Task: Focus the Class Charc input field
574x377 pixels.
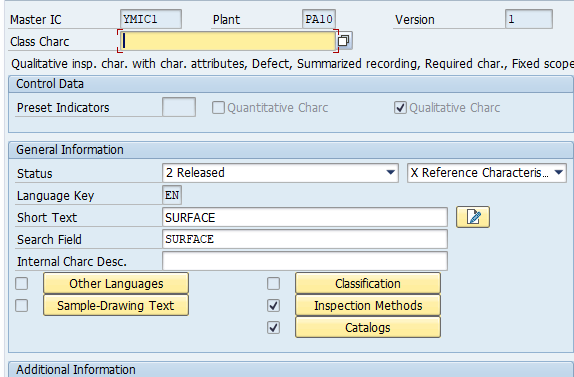Action: coord(227,41)
